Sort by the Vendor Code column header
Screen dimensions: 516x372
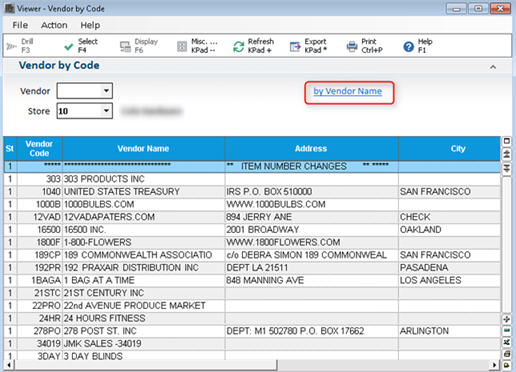coord(39,149)
